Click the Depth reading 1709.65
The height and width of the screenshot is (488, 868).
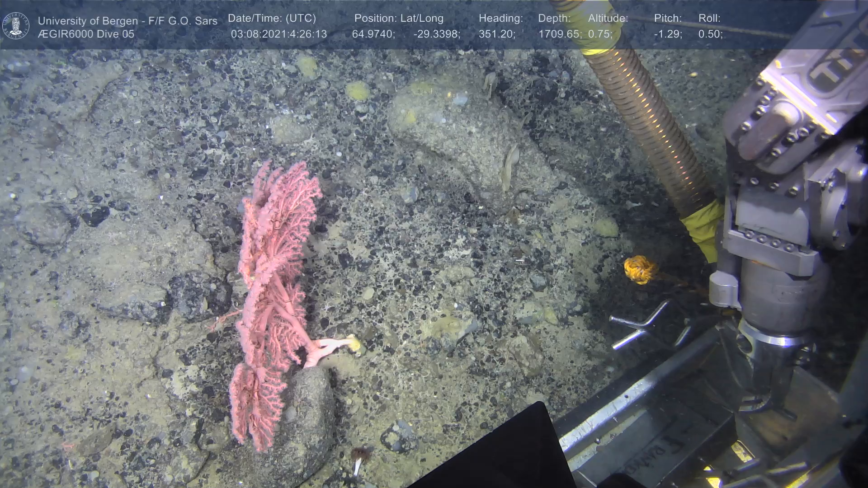[560, 34]
